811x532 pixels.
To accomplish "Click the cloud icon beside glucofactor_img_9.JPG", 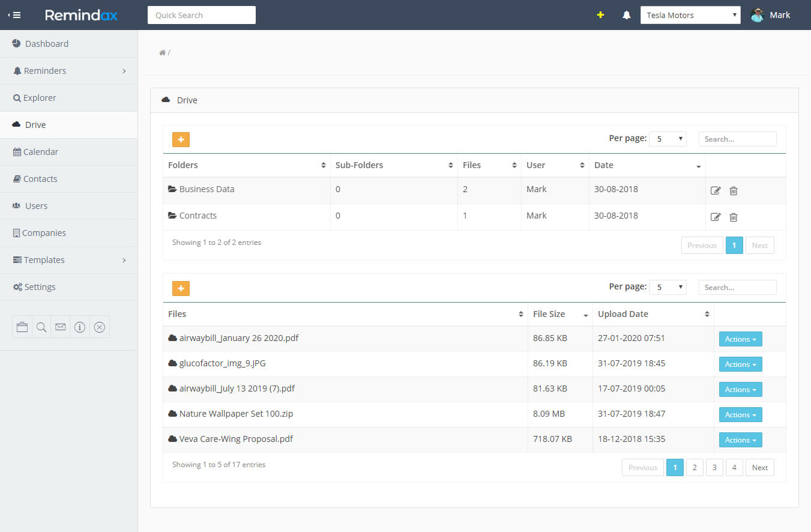I will 172,363.
